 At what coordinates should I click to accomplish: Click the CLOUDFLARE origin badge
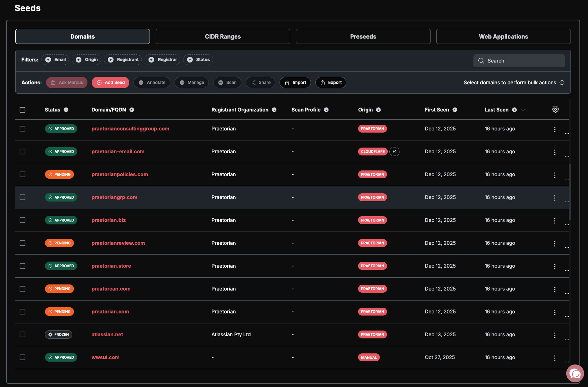373,152
